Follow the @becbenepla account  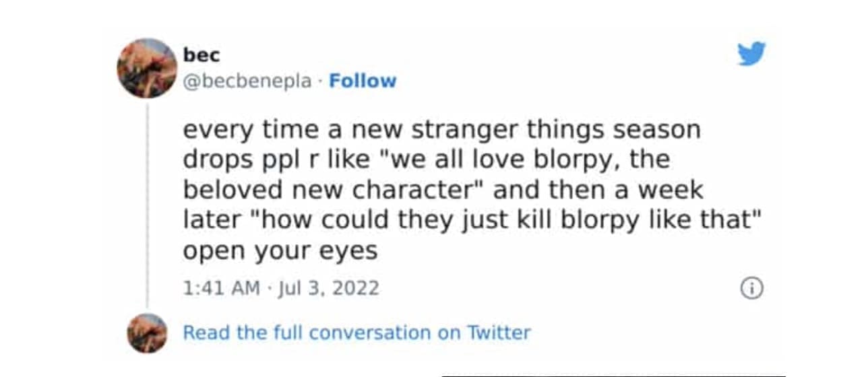[x=363, y=81]
